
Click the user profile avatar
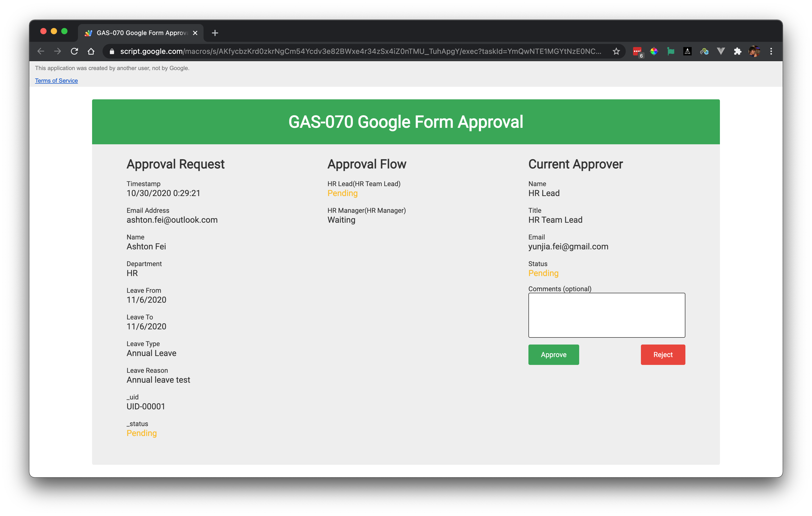pos(754,51)
